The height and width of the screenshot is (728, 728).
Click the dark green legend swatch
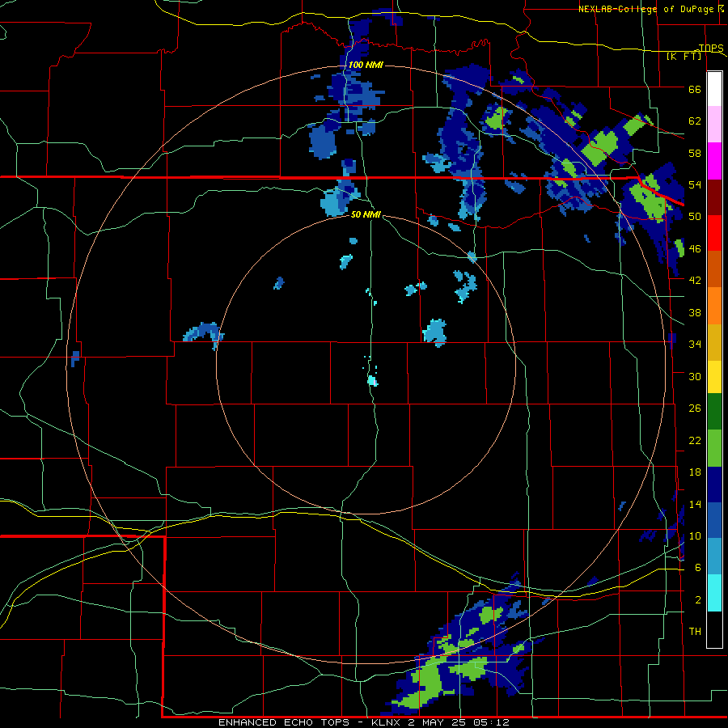click(714, 412)
